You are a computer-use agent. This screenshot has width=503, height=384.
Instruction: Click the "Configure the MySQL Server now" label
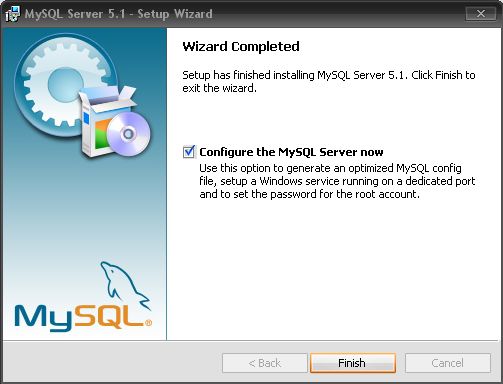click(x=291, y=152)
